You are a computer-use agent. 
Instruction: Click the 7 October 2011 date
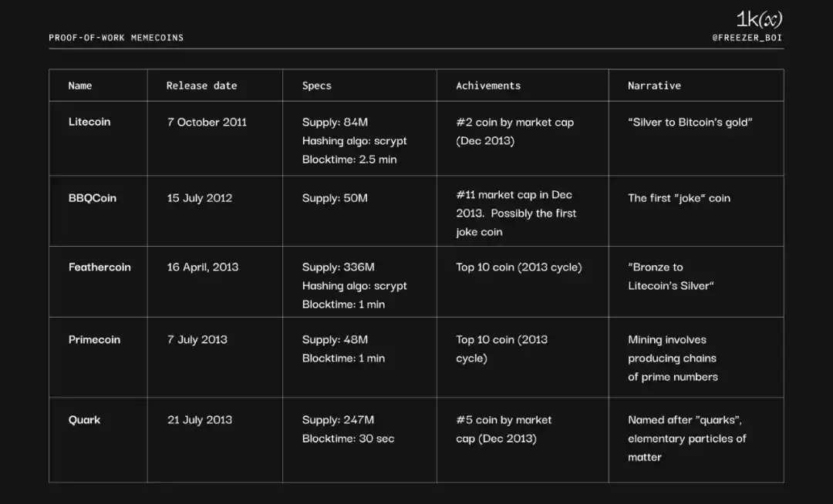point(207,122)
